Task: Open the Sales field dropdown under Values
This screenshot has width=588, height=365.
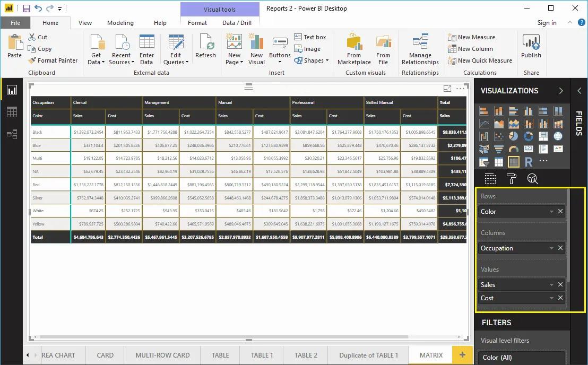Action: pos(551,284)
